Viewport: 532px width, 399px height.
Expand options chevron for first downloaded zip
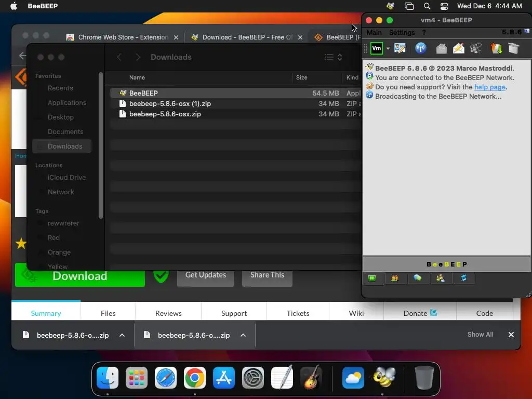point(122,335)
